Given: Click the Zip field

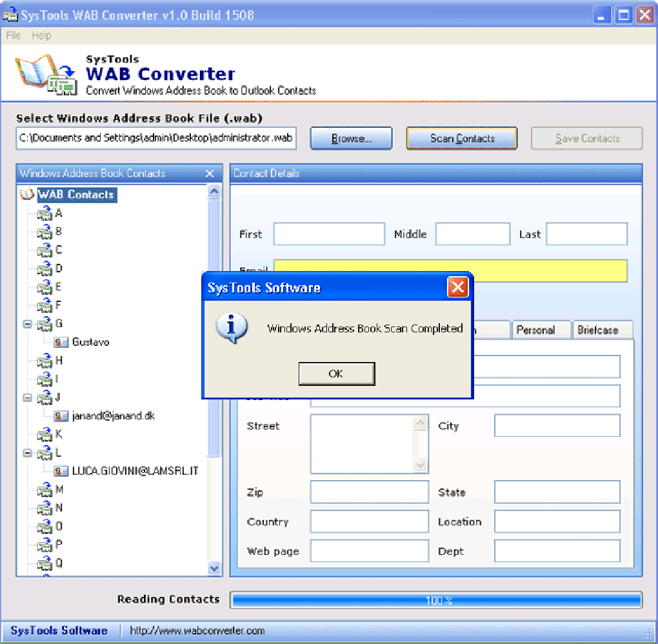Looking at the screenshot, I should click(x=369, y=492).
